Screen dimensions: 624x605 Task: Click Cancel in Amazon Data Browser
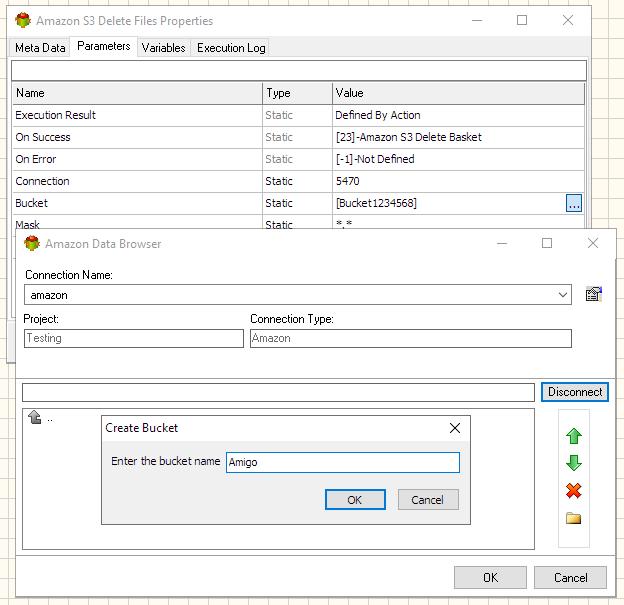[570, 578]
